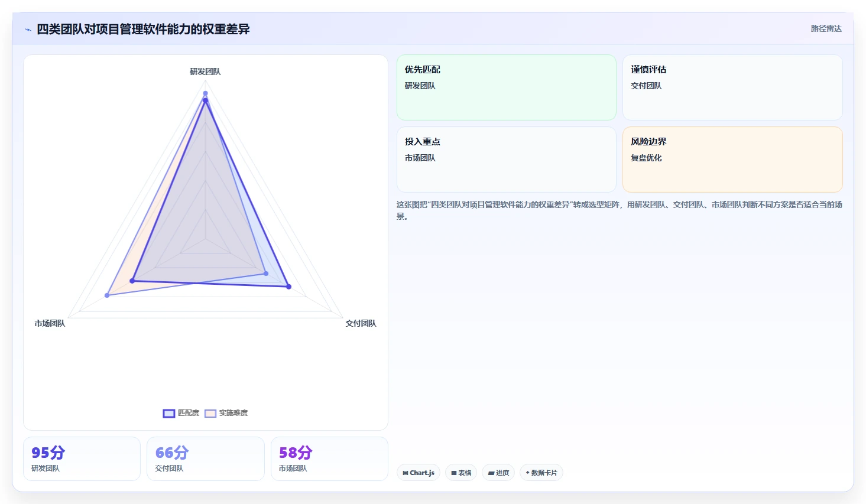Select the 58分 市场团队 score card
The height and width of the screenshot is (504, 866).
329,459
